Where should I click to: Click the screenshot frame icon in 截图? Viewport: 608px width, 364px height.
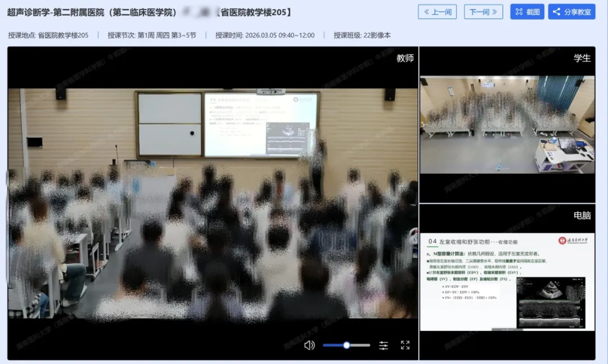tap(519, 12)
